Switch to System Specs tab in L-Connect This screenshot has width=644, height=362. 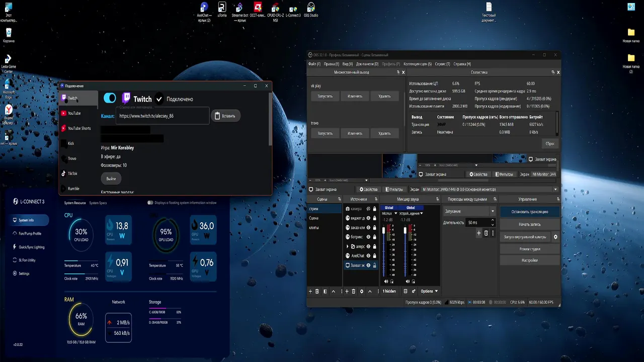pyautogui.click(x=98, y=203)
